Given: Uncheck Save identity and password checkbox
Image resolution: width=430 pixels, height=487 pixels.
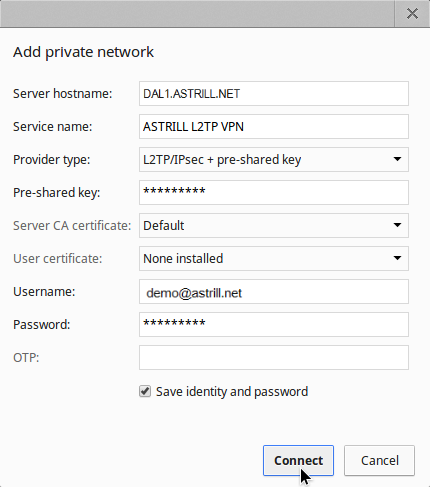Looking at the screenshot, I should tap(145, 392).
